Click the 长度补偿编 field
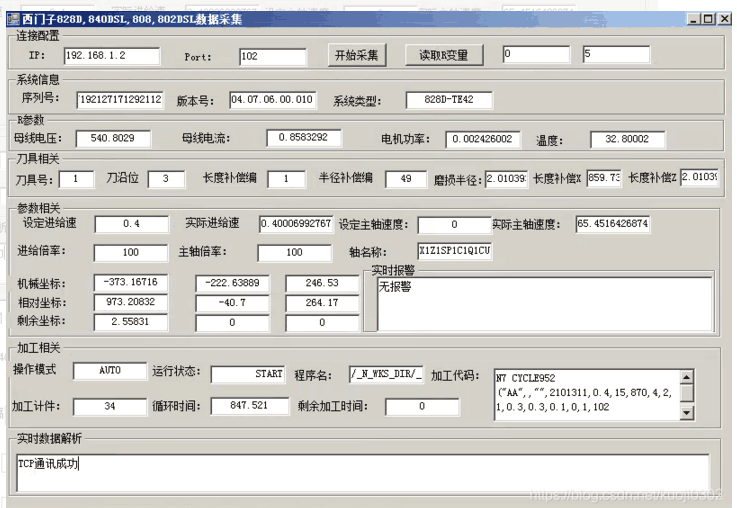The height and width of the screenshot is (508, 737). (286, 180)
